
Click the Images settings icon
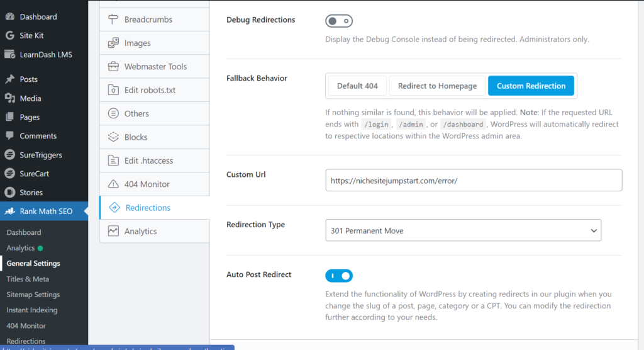click(113, 43)
